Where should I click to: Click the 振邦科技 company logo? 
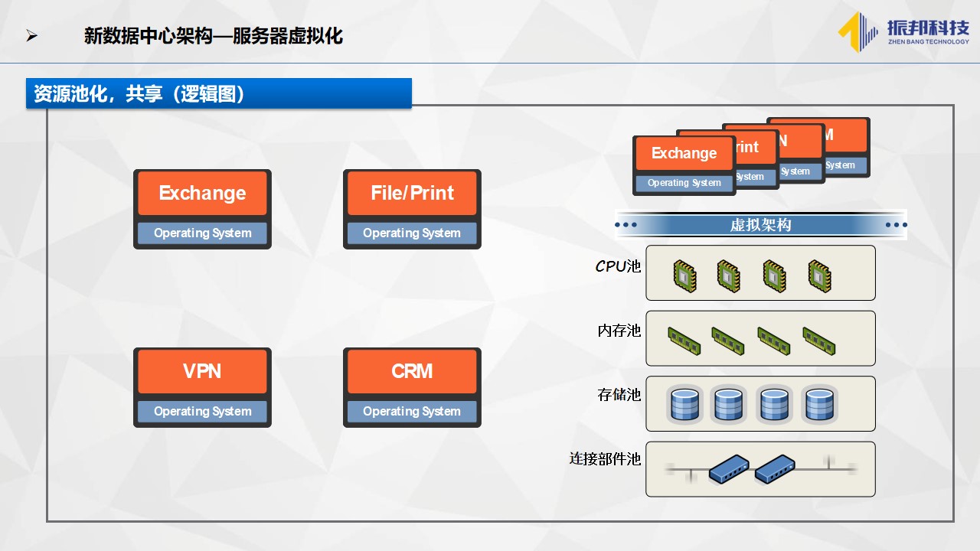coord(903,32)
